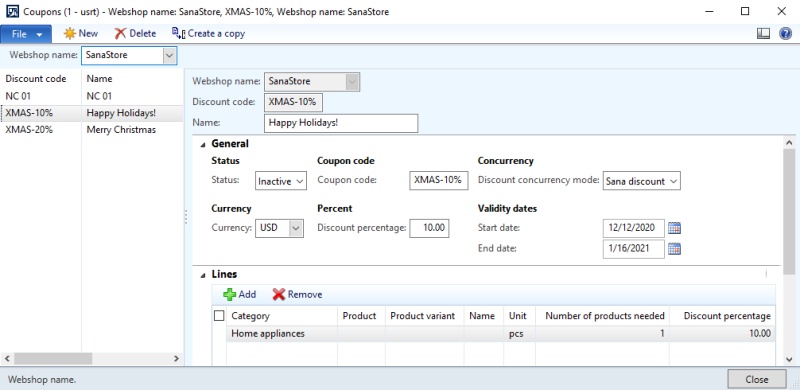Image resolution: width=800 pixels, height=390 pixels.
Task: Click the Discount percentage field
Action: point(429,228)
